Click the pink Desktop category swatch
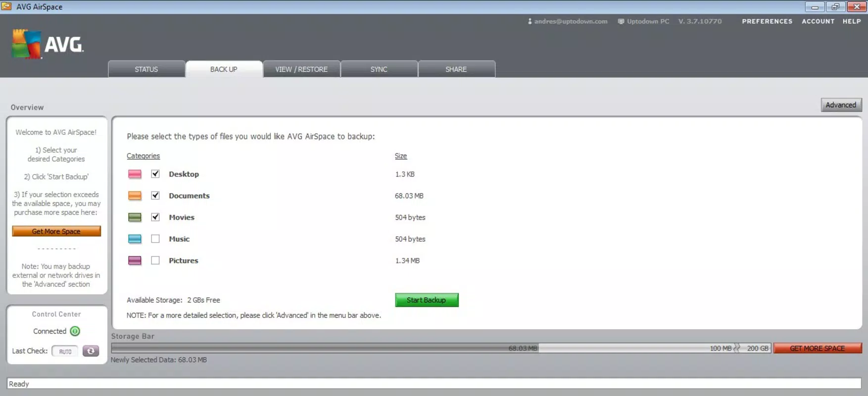Screen dimensions: 868x396 pyautogui.click(x=135, y=174)
